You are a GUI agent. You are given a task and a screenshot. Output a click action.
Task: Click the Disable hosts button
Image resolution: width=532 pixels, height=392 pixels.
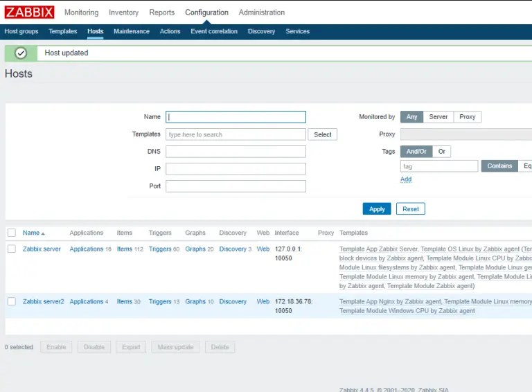tap(94, 347)
